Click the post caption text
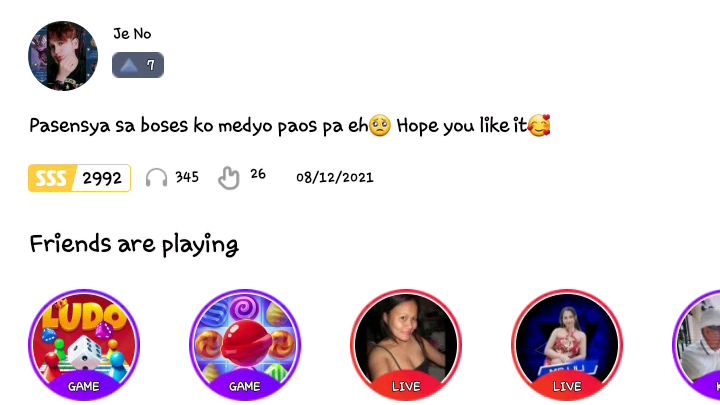Screen dimensions: 720x405 290,125
